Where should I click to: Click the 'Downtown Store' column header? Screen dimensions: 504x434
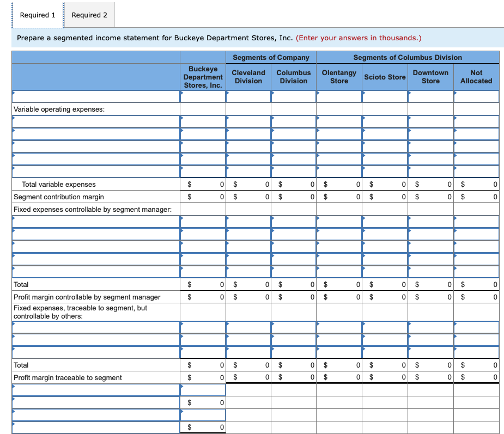coord(430,77)
